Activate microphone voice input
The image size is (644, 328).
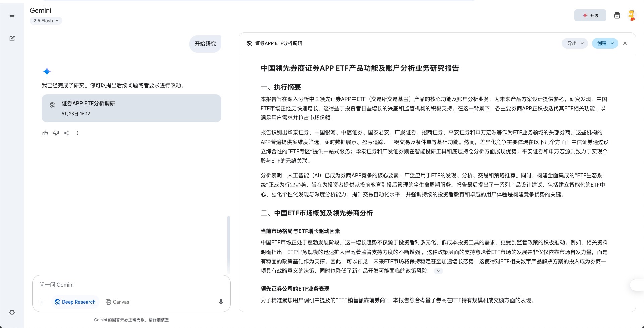221,302
